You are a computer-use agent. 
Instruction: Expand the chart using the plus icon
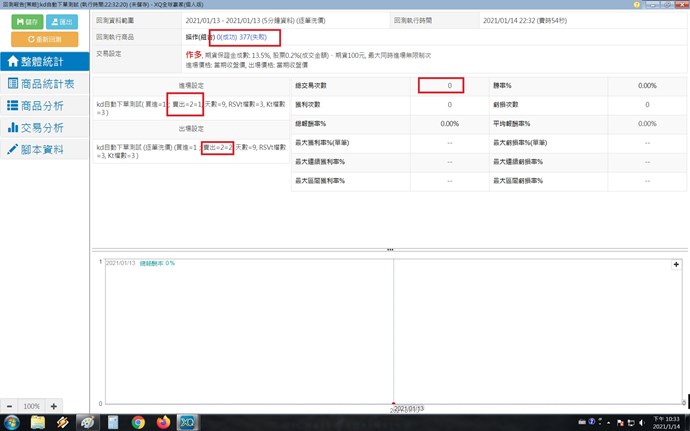677,264
